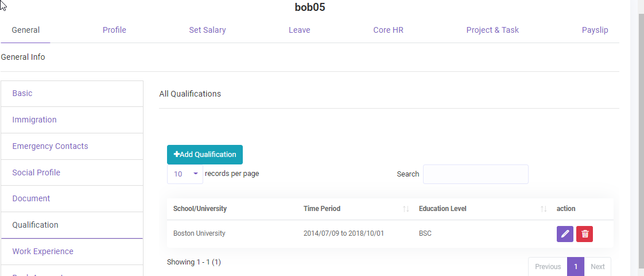Open records per page dropdown
The height and width of the screenshot is (276, 644).
point(185,174)
